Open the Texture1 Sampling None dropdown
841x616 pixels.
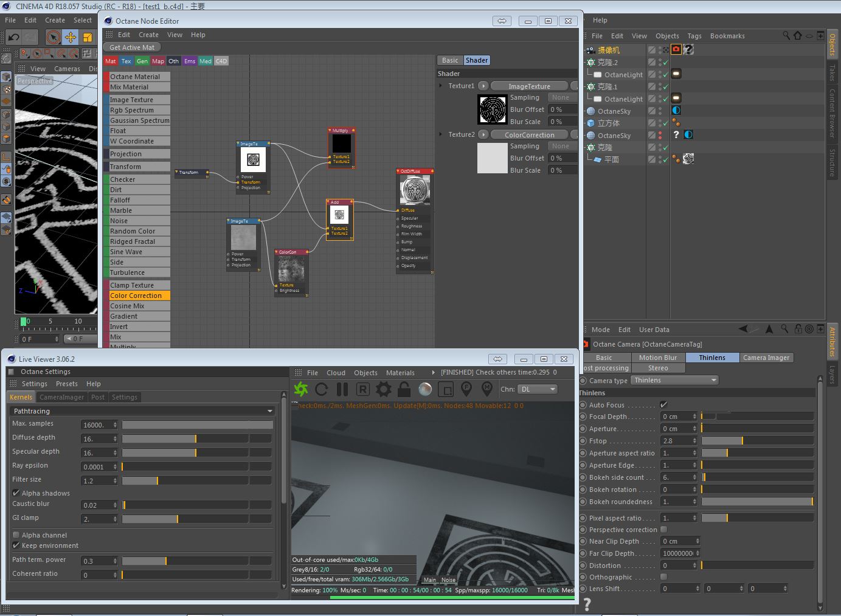tap(562, 97)
